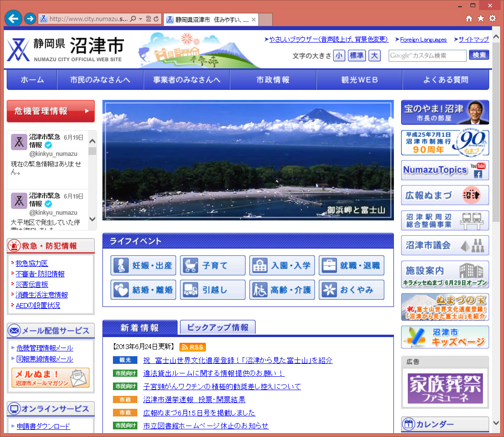Open 沼津駅周辺総合整備事業 banner
The height and width of the screenshot is (437, 504).
point(445,220)
